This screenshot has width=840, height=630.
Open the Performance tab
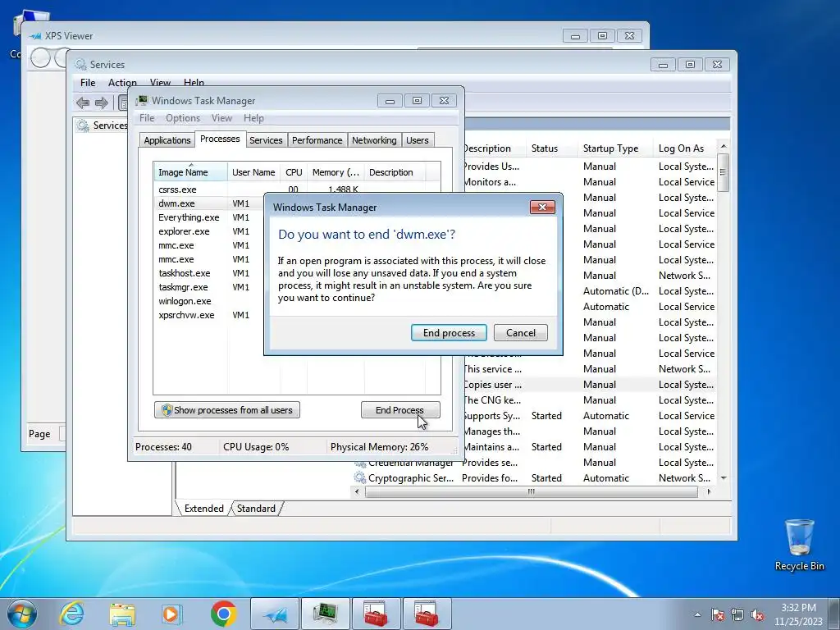click(317, 140)
